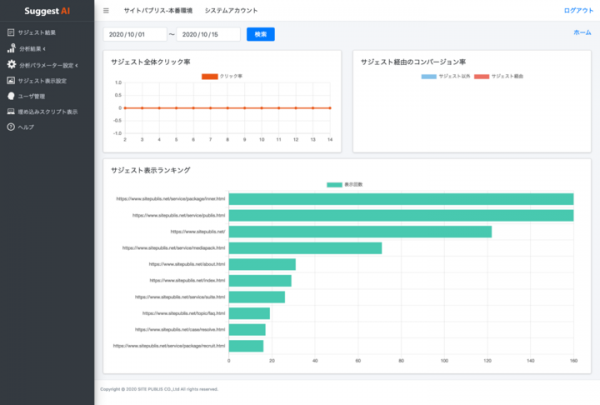The height and width of the screenshot is (405, 600).
Task: Click the システムアカウント header item
Action: click(231, 11)
